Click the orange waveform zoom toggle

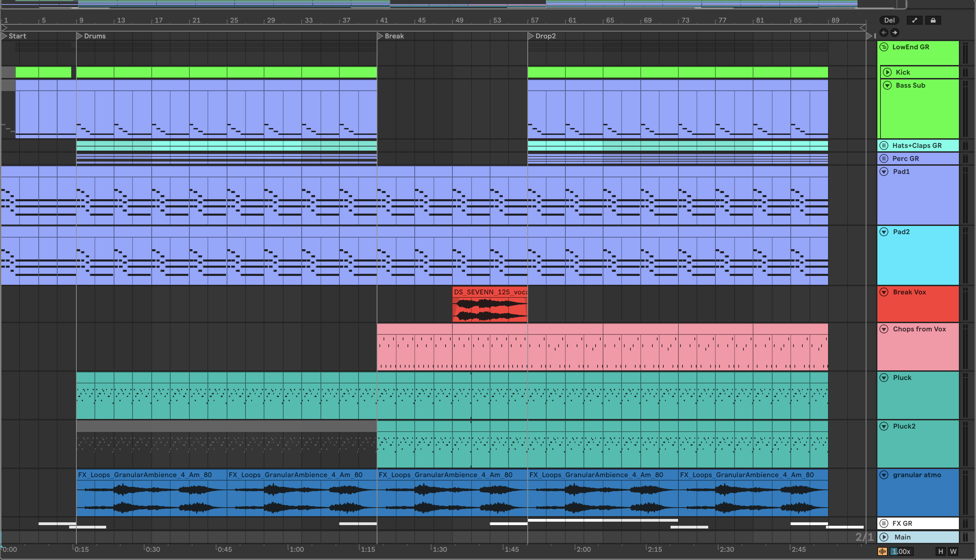[883, 551]
